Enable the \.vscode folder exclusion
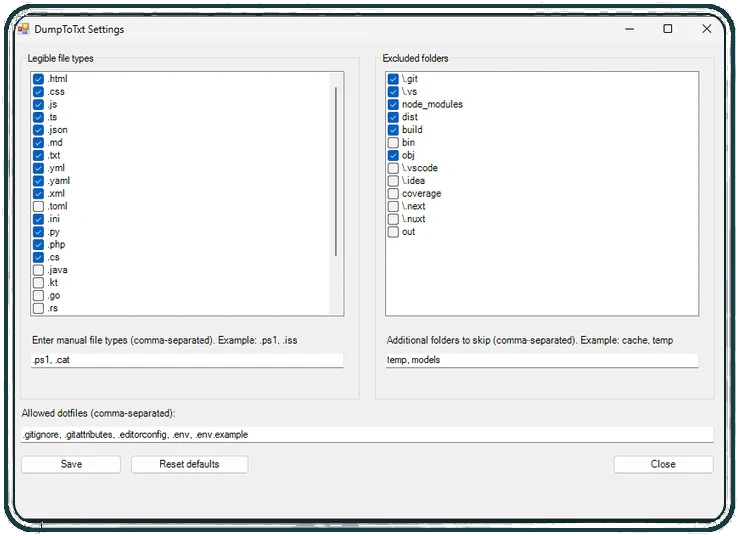The width and height of the screenshot is (739, 536). coord(393,168)
